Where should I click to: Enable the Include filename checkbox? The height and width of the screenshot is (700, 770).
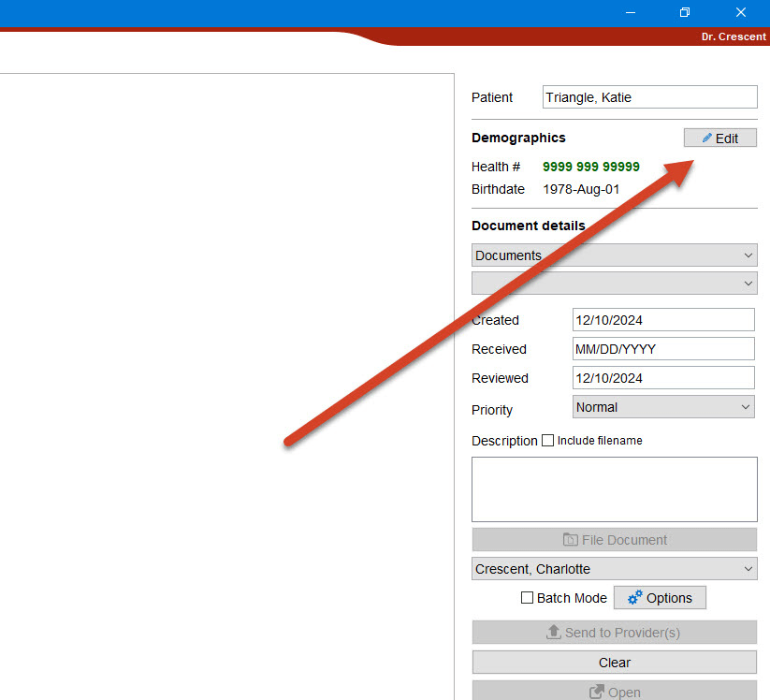tap(548, 441)
